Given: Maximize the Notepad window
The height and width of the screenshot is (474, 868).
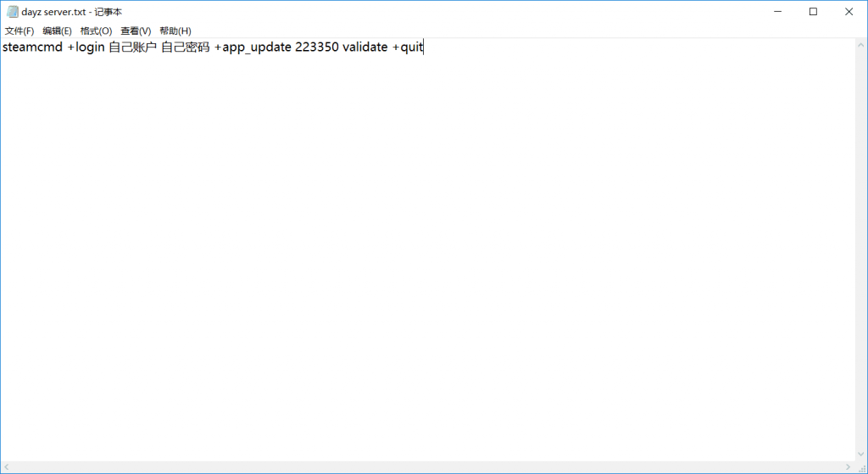Looking at the screenshot, I should [x=813, y=12].
